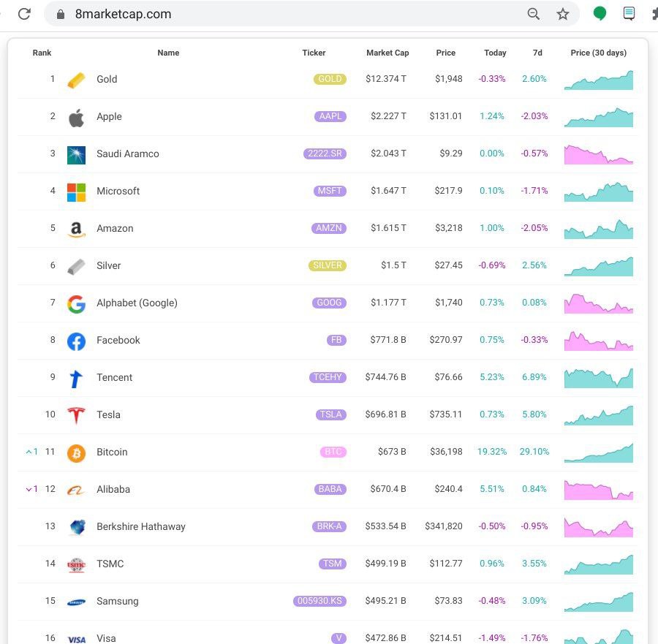Click the Visa logo icon
Screen dimensions: 658x644
[76, 640]
